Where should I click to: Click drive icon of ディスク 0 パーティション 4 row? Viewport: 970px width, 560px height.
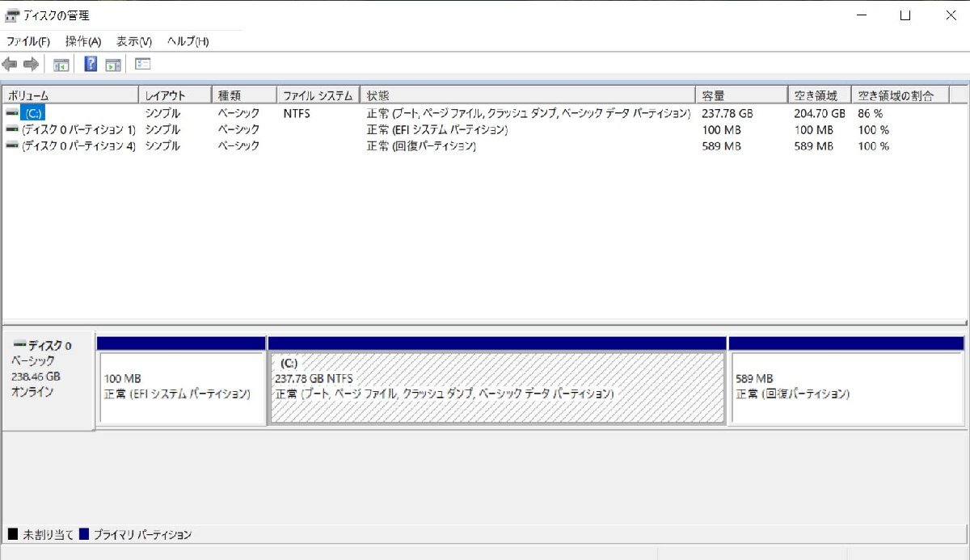tap(11, 145)
